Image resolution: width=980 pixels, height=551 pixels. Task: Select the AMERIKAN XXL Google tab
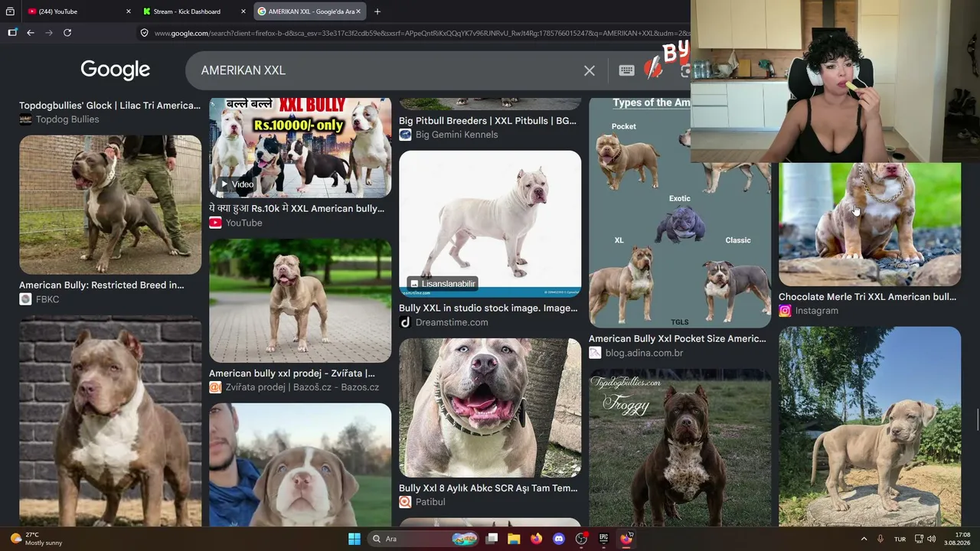pyautogui.click(x=309, y=11)
